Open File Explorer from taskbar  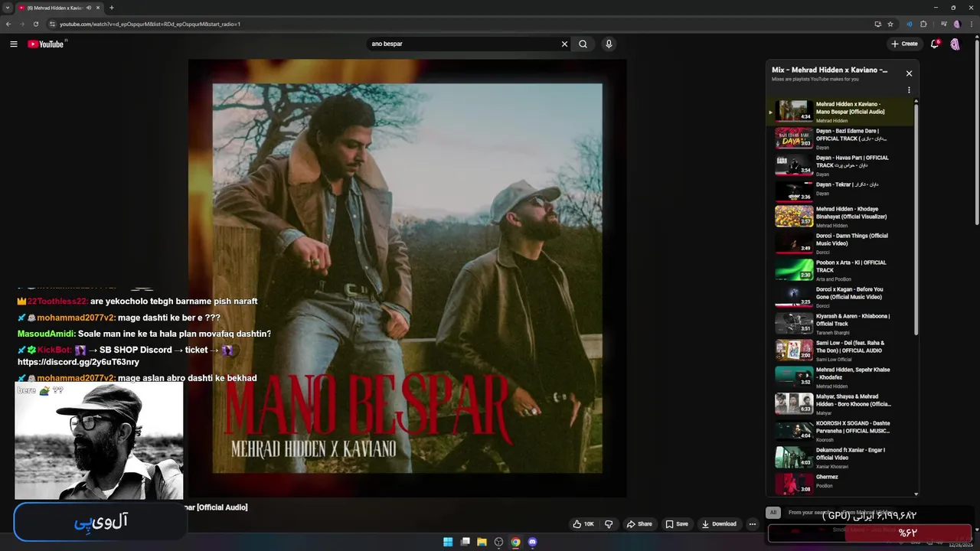482,542
